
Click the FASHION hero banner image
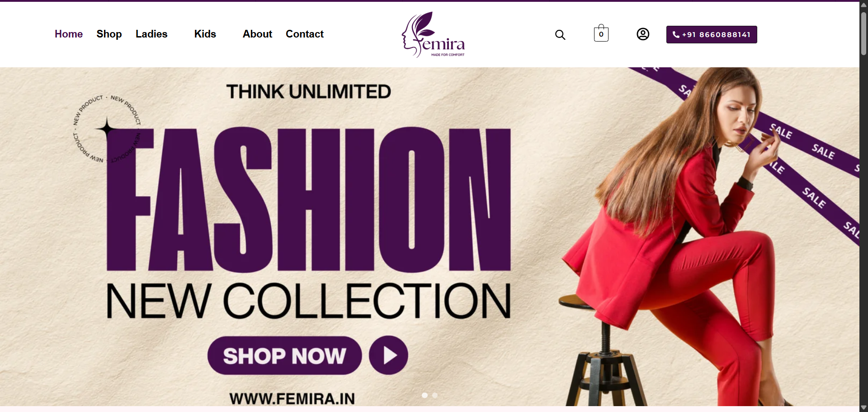[429, 237]
